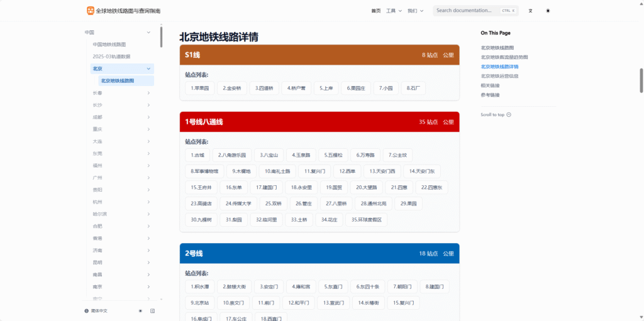Image resolution: width=644 pixels, height=321 pixels.
Task: Collapse sidebar using the footer panel icon
Action: 152,311
